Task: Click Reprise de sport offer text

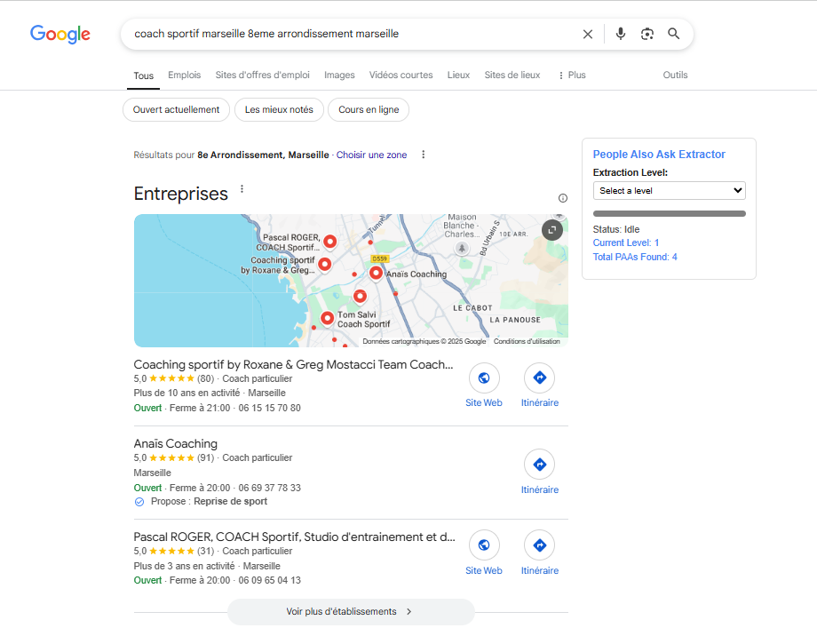Action: (230, 501)
